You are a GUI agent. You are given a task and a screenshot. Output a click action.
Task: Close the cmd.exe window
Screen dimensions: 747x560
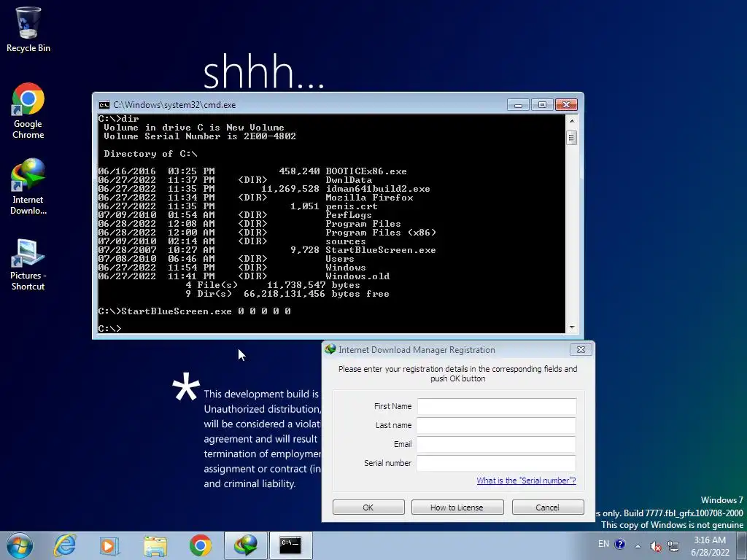point(566,105)
